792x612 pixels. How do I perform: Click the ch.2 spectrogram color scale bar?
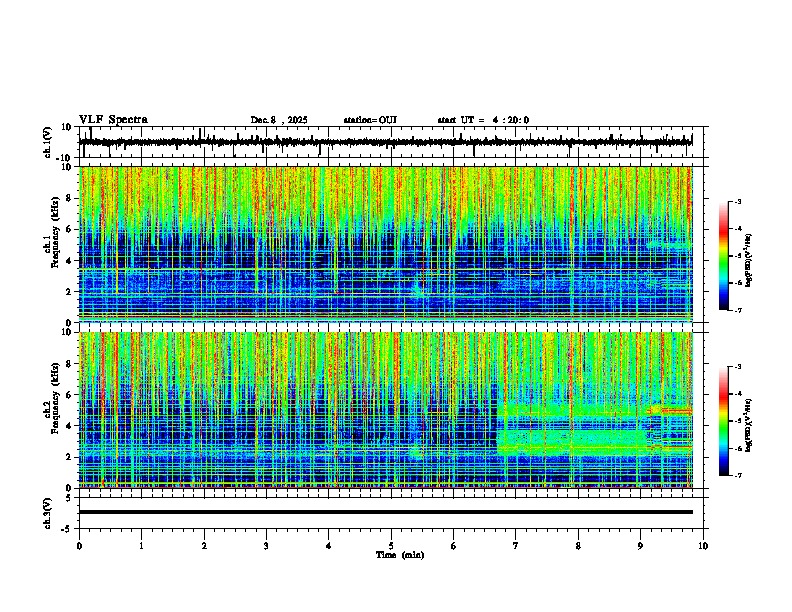724,421
